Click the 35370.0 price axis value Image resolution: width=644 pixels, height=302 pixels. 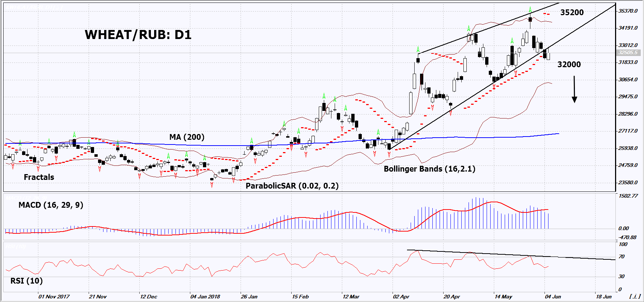tap(628, 11)
